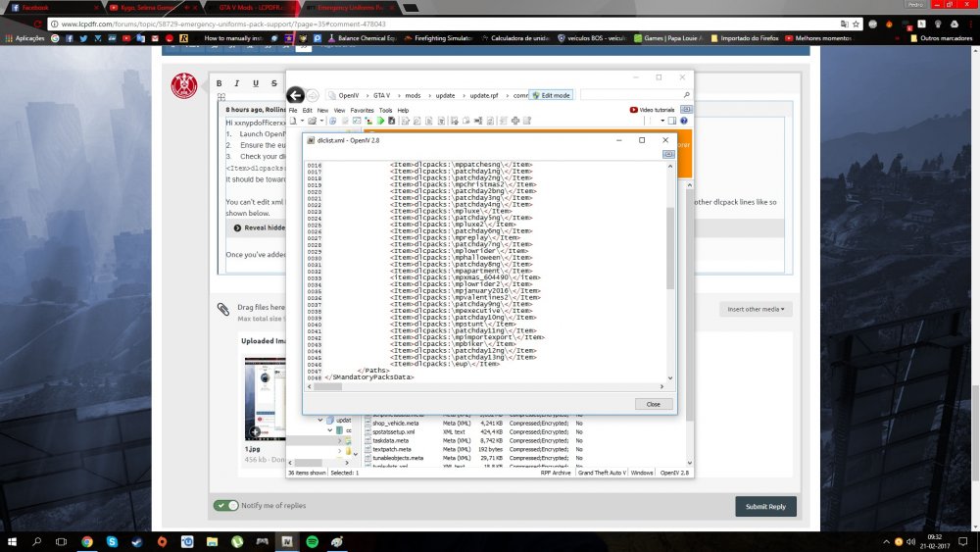Viewport: 980px width, 552px height.
Task: Click the user avatar in forum reply
Action: pyautogui.click(x=184, y=85)
